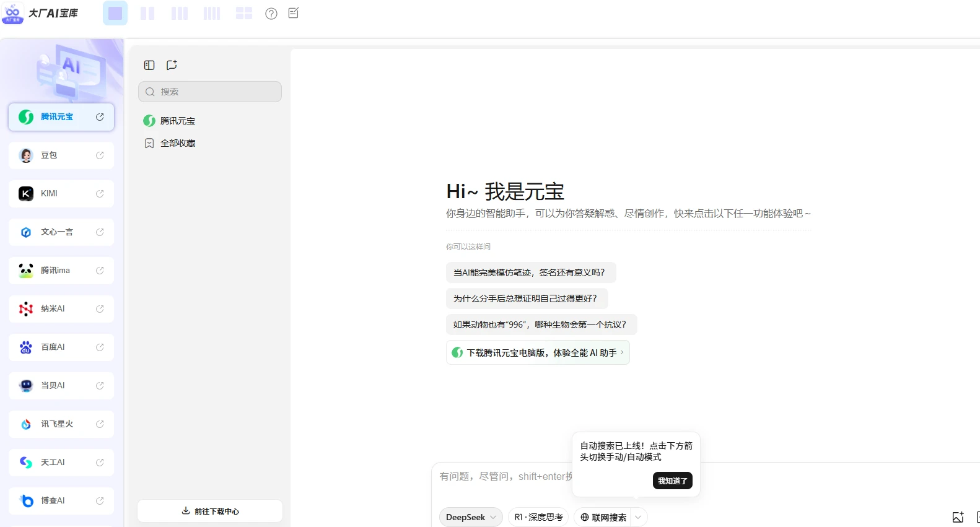Viewport: 980px width, 527px height.
Task: Focus the 搜索 search box
Action: 210,92
